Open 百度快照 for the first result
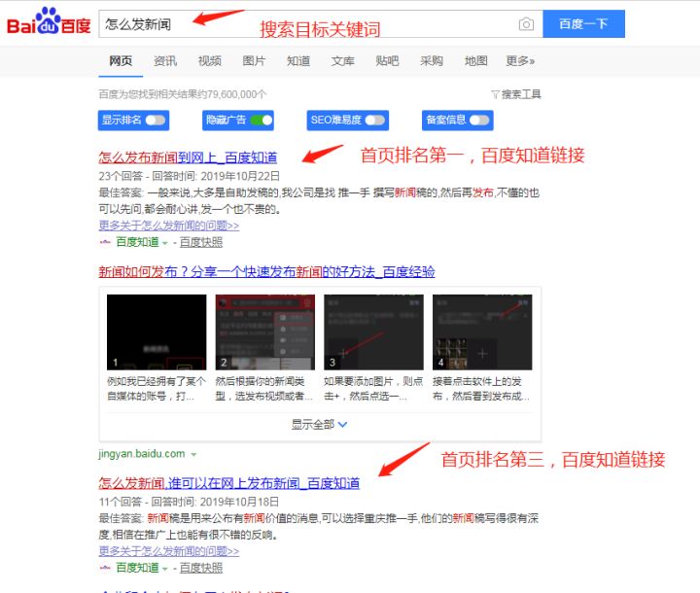 201,242
